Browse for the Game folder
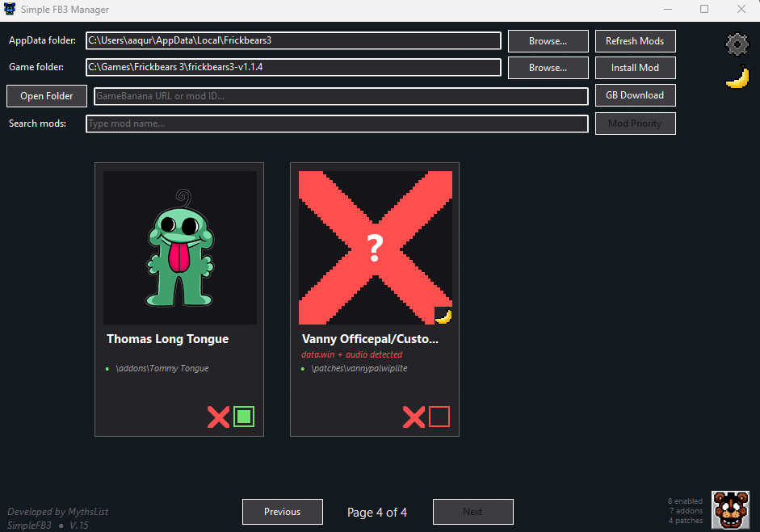Viewport: 760px width, 532px height. tap(548, 68)
